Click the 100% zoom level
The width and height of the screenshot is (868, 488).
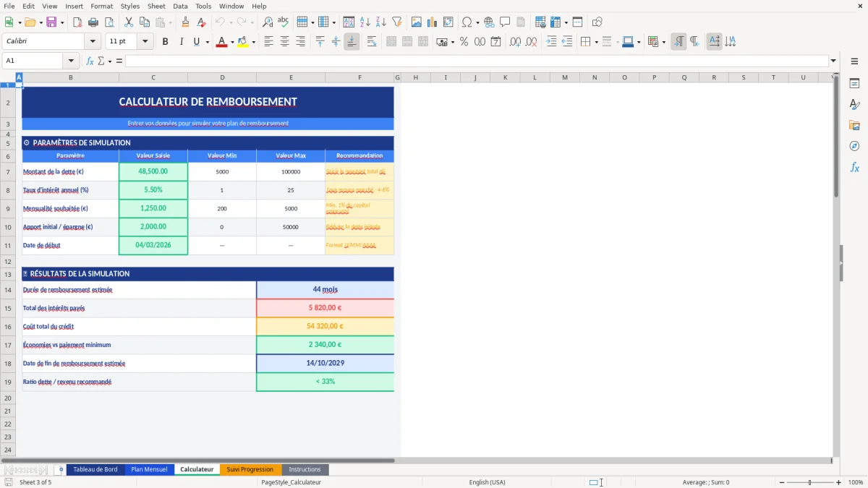pyautogui.click(x=856, y=482)
